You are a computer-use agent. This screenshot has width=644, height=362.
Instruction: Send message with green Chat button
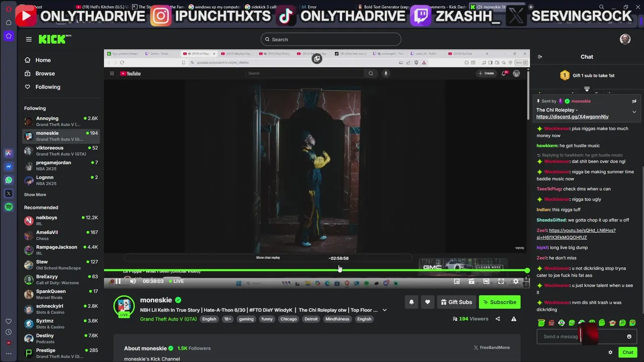pyautogui.click(x=627, y=352)
